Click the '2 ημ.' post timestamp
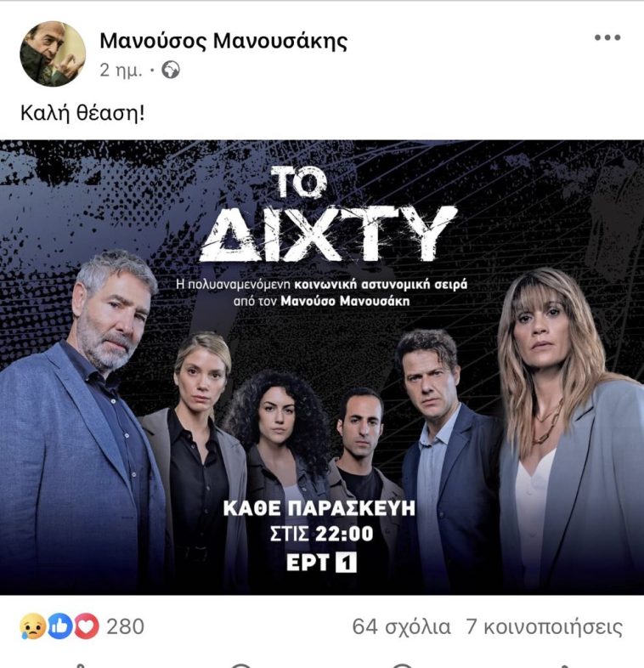Image resolution: width=644 pixels, height=668 pixels. click(x=121, y=71)
